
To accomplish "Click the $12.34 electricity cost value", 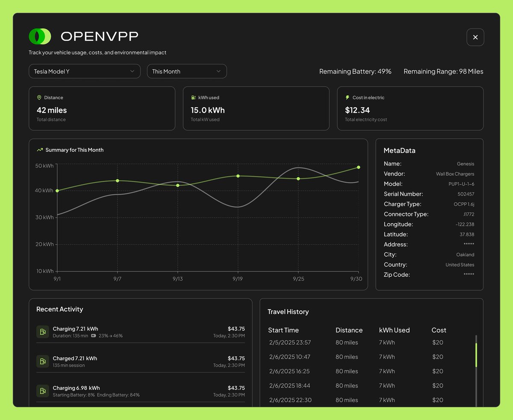I will coord(357,110).
